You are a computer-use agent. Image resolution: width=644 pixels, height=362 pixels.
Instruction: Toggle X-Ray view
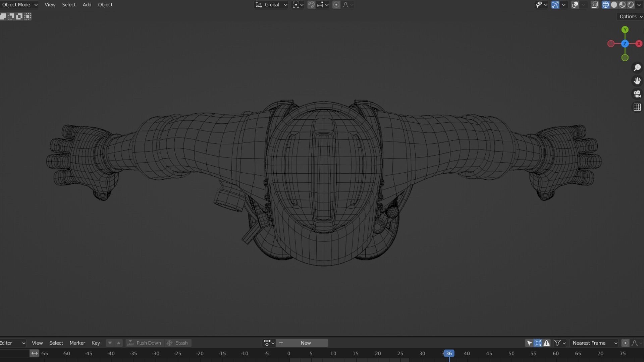(x=595, y=5)
